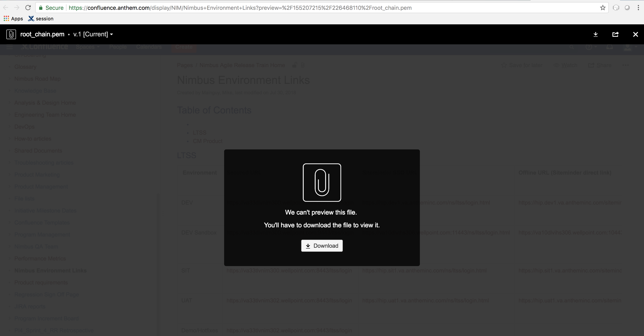Click the hamburger sidebar toggle icon
The width and height of the screenshot is (644, 336).
10,47
